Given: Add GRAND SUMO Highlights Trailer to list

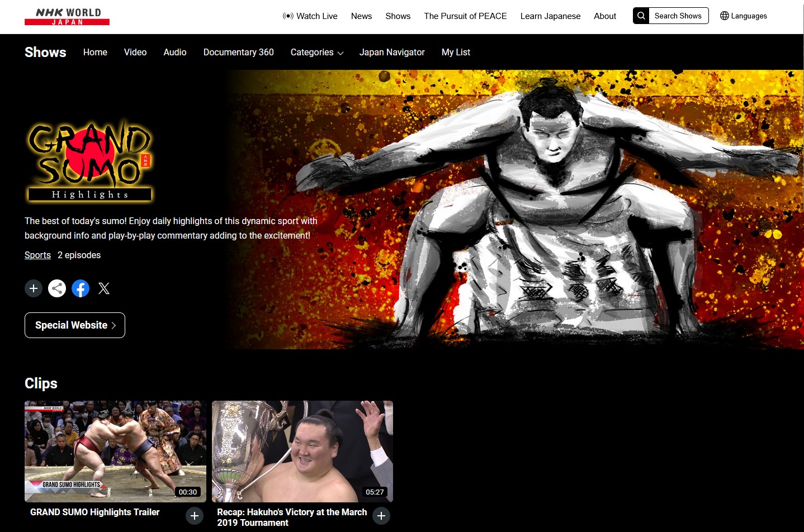Looking at the screenshot, I should click(x=195, y=516).
